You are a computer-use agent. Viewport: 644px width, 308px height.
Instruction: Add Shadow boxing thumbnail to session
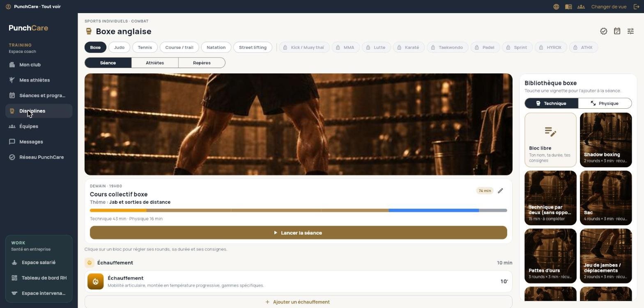(605, 140)
